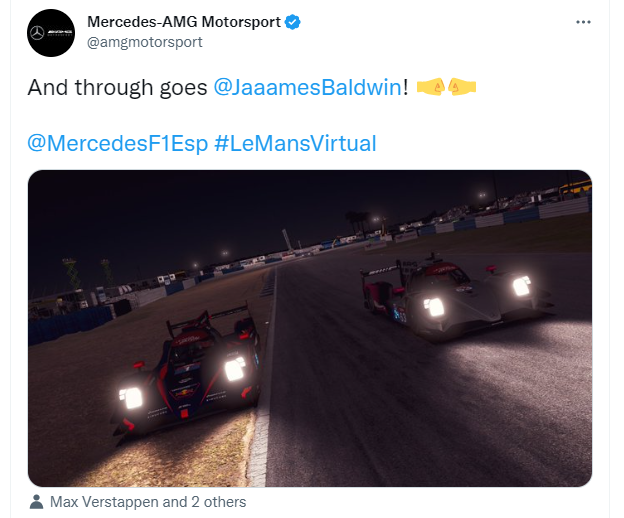Click the tweet text "And through goes"

117,87
